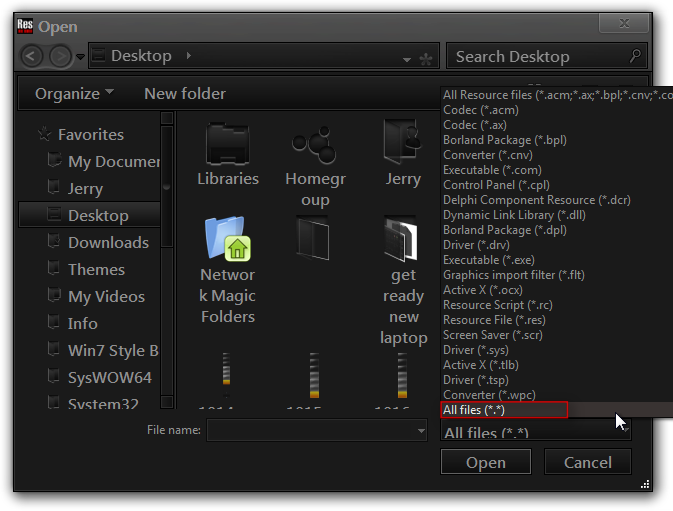Viewport: 673px width, 511px height.
Task: Select Win7 Style B in navigation pane
Action: coord(113,351)
